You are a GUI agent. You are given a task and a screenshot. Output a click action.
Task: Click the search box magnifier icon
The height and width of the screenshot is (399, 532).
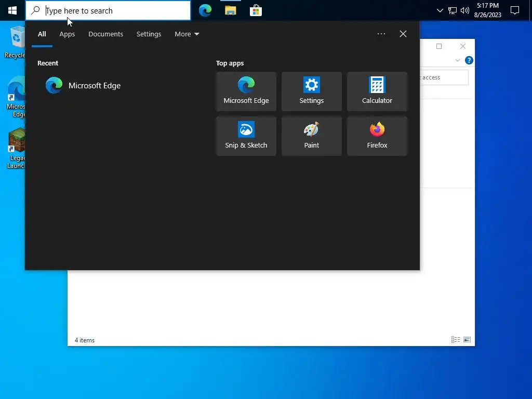click(x=35, y=10)
